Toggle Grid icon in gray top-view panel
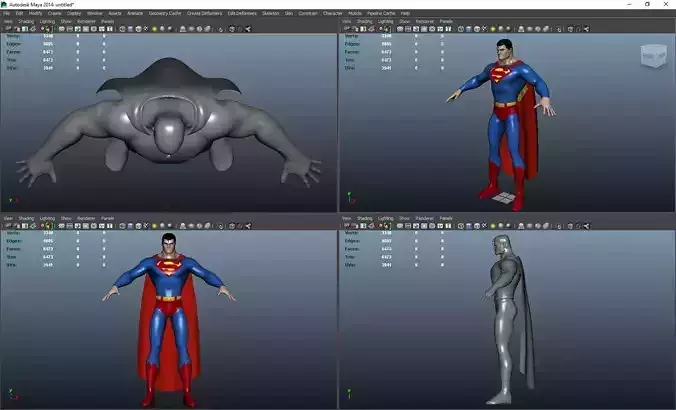676x410 pixels. pyautogui.click(x=62, y=29)
